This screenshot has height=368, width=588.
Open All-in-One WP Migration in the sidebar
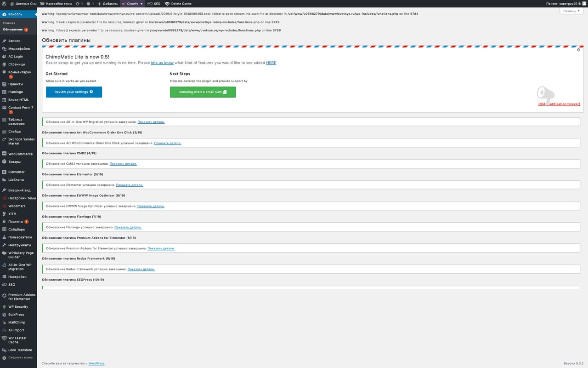18,267
